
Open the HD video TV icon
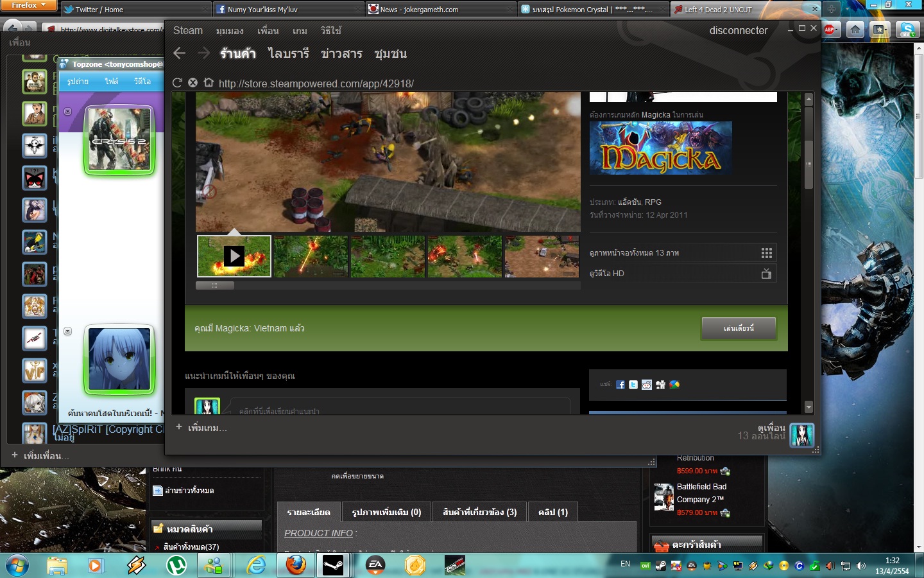pyautogui.click(x=766, y=274)
